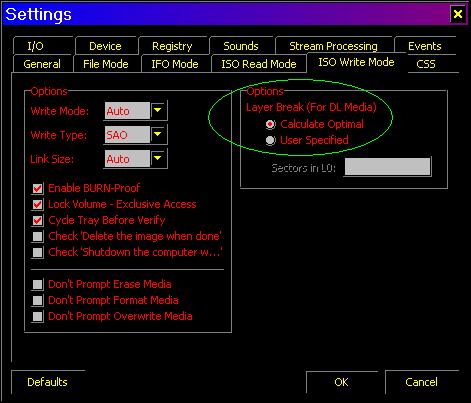Go to the Registry tab
Screen dimensions: 471x403
pos(172,46)
